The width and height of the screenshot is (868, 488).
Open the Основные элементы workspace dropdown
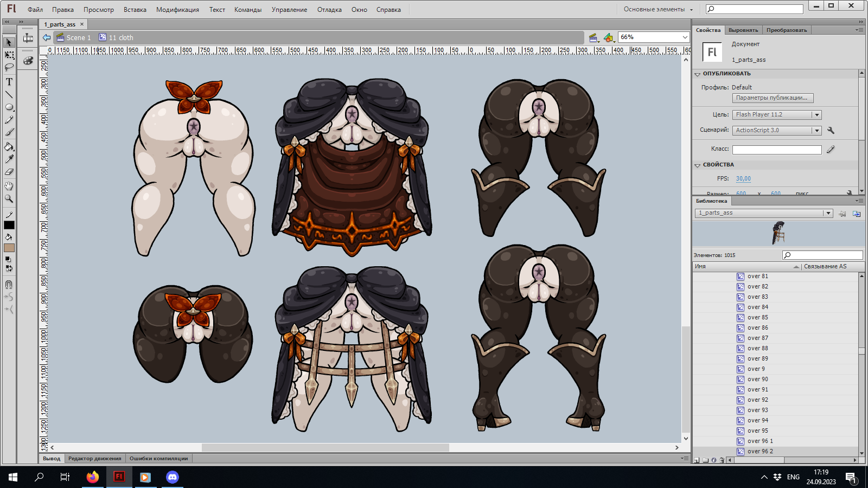pos(658,9)
